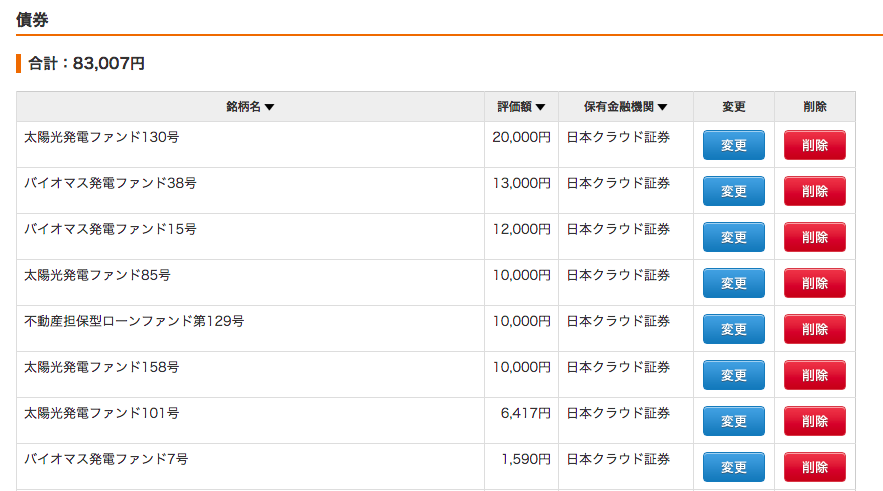Delete 太陽光発電ファンド158号 entry

pos(815,376)
